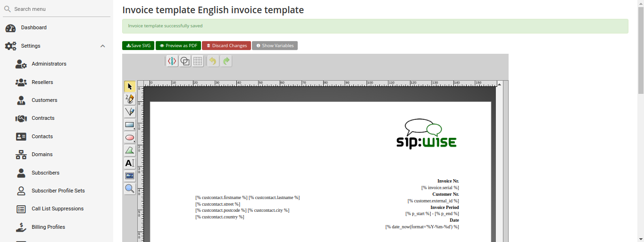Click the Dashboard gauge icon
The height and width of the screenshot is (242, 644).
coord(10,28)
